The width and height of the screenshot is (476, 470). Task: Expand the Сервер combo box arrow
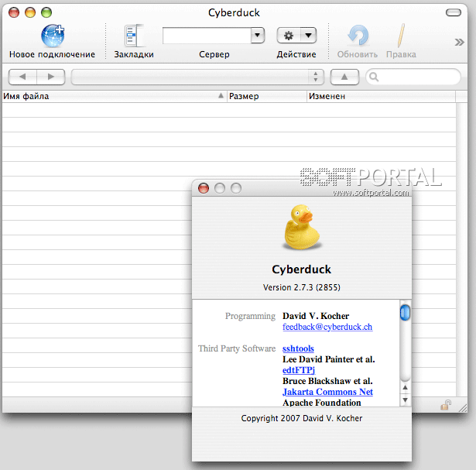[258, 36]
